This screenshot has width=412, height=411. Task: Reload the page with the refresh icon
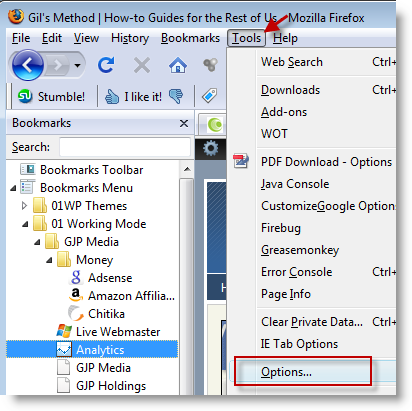(106, 65)
